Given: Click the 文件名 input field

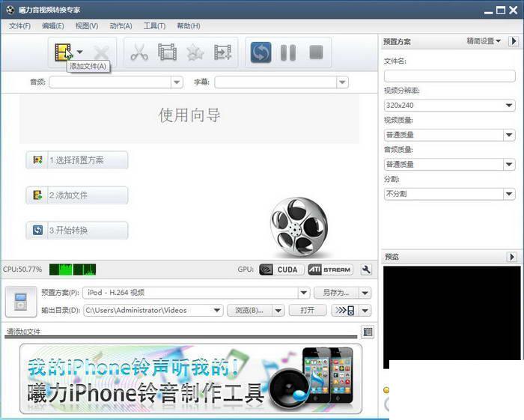Looking at the screenshot, I should [x=449, y=76].
